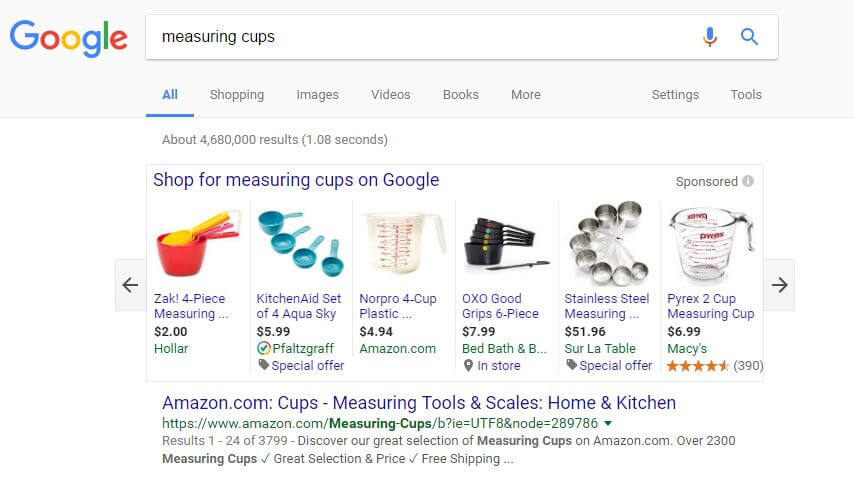Click the Google logo
Screen dimensions: 855x491
point(69,38)
